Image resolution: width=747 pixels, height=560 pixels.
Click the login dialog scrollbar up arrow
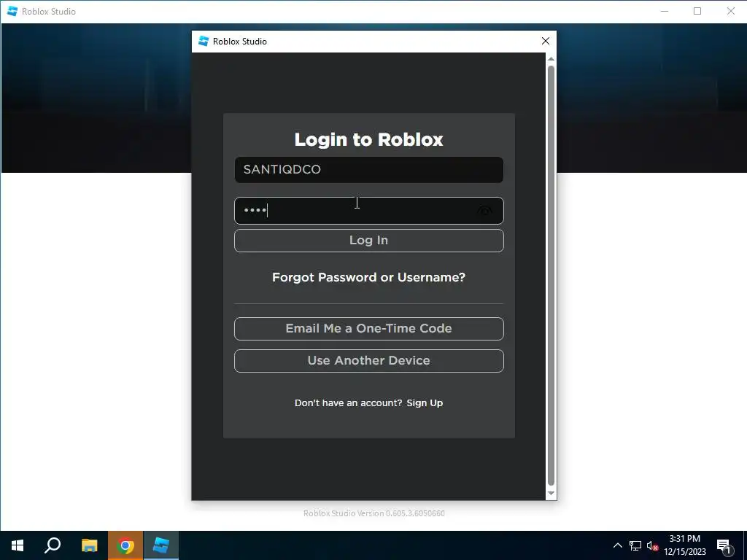551,58
